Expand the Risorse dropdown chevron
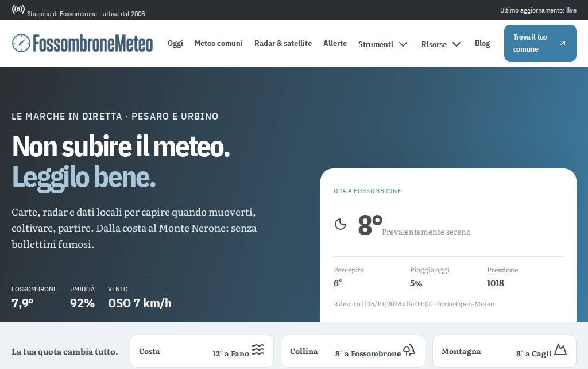This screenshot has height=369, width=588. 457,44
